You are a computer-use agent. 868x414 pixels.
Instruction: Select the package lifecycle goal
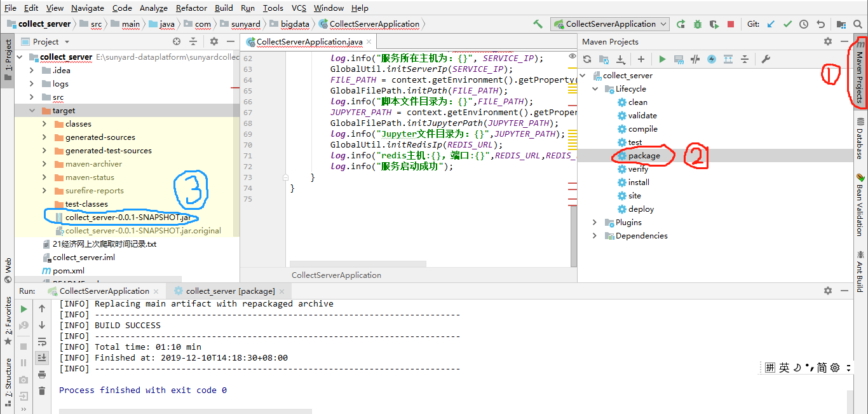click(644, 156)
